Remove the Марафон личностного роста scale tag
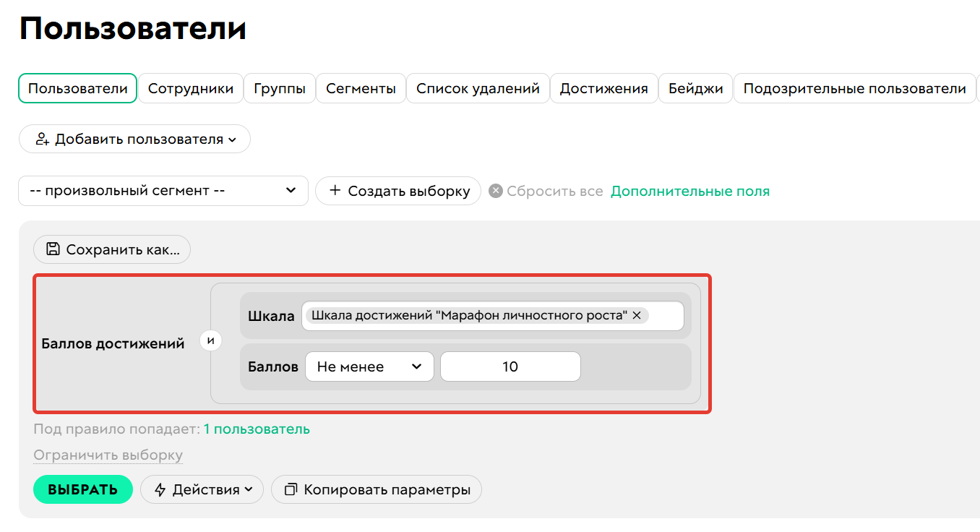Screen dimensions: 980x532 (637, 316)
